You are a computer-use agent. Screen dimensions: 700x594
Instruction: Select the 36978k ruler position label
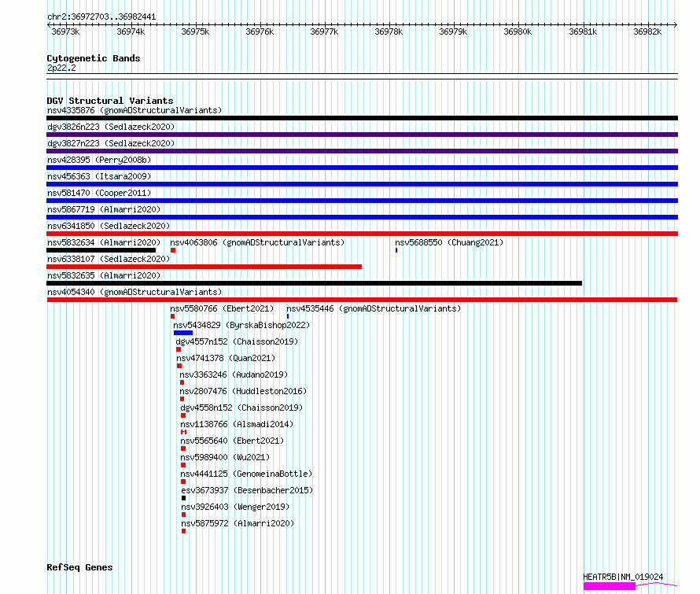[x=389, y=31]
